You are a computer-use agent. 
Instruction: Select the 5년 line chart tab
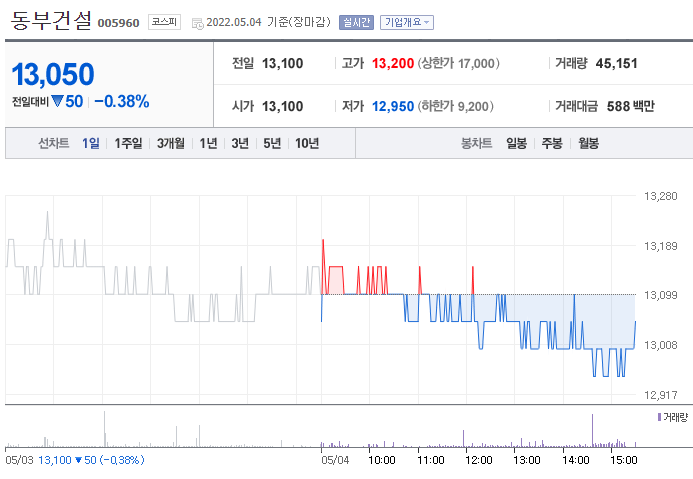coord(272,143)
